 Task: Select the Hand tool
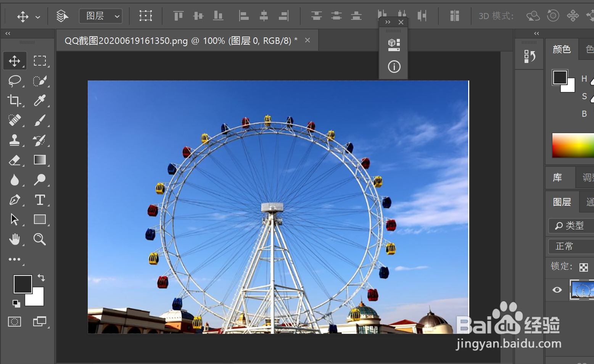coord(14,240)
